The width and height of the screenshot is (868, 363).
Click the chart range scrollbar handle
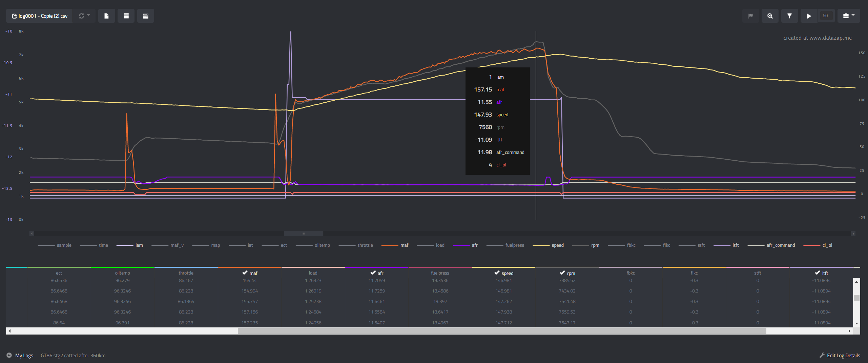click(x=303, y=234)
